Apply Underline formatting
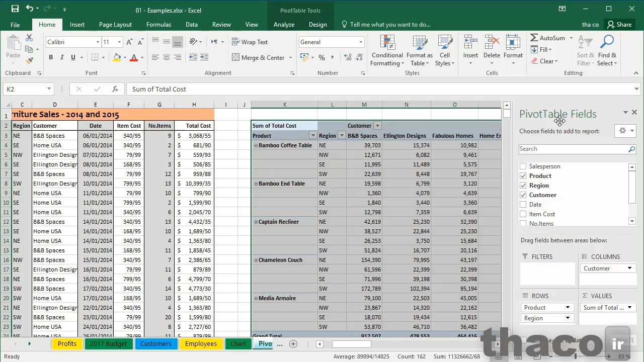 click(73, 57)
